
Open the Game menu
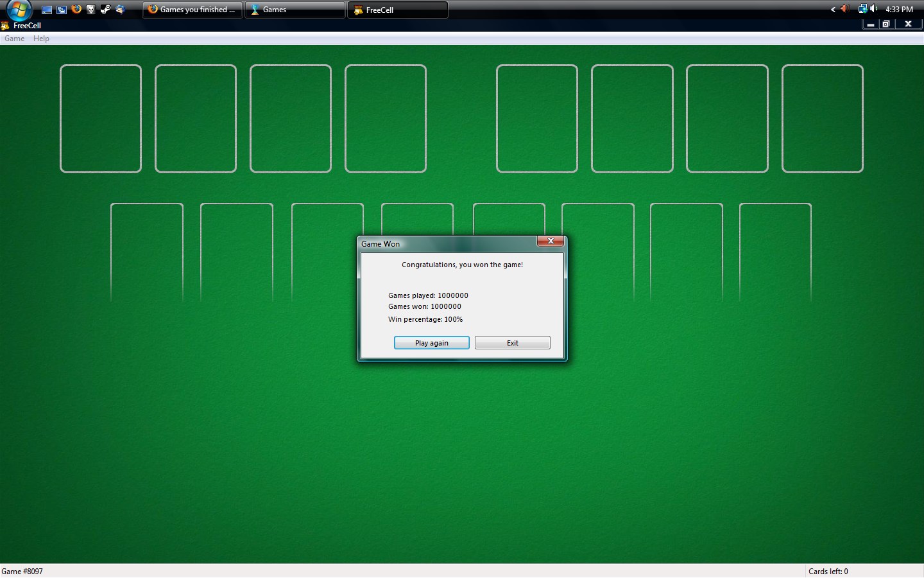pos(14,39)
